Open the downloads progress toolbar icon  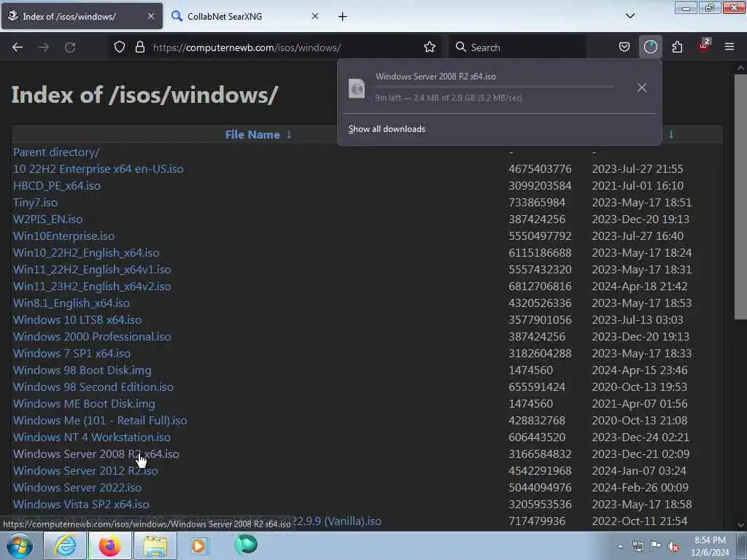(650, 47)
